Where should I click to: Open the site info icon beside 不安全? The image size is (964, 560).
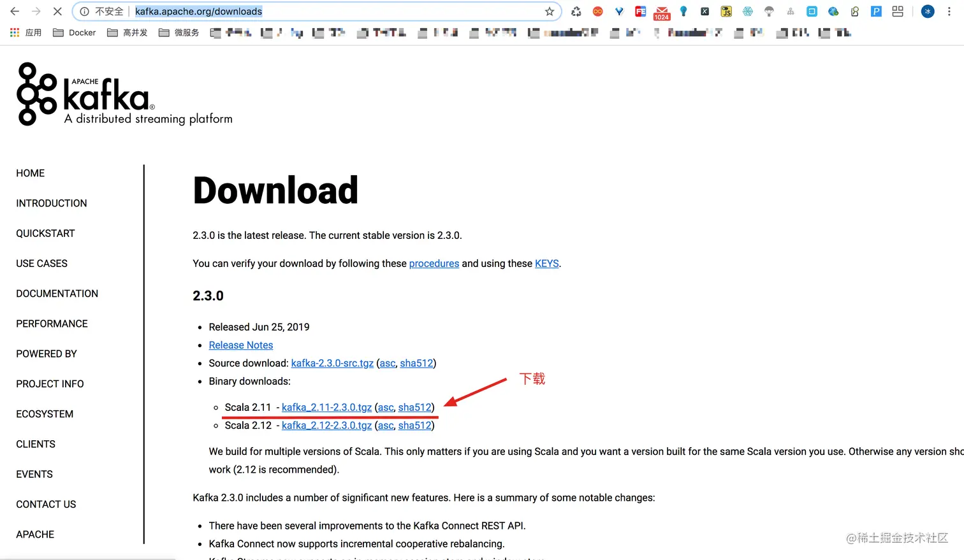click(x=84, y=11)
